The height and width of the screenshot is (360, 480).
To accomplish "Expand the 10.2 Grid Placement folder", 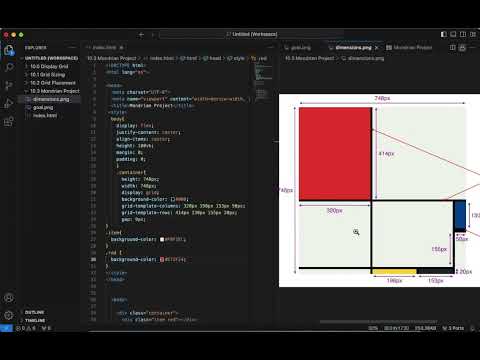I will click(53, 83).
